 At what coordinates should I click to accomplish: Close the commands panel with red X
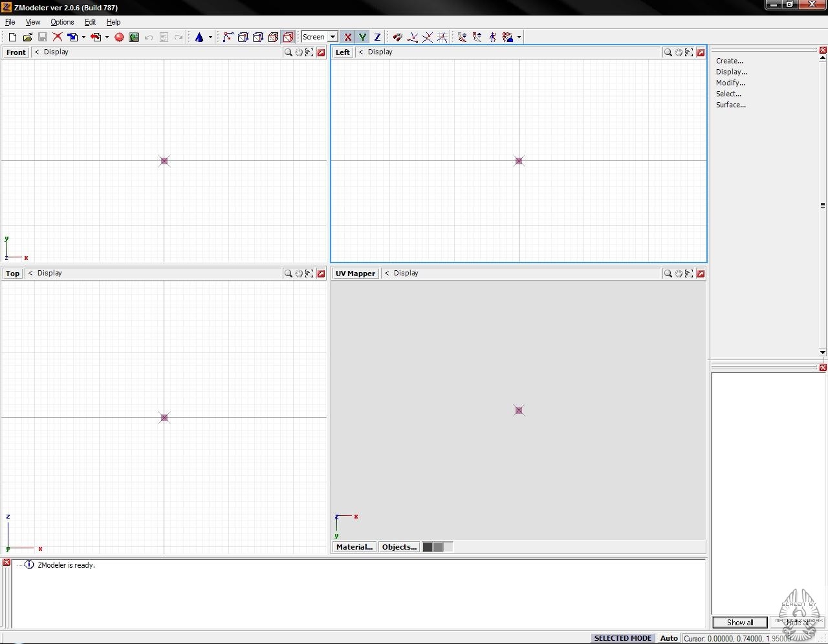click(823, 50)
